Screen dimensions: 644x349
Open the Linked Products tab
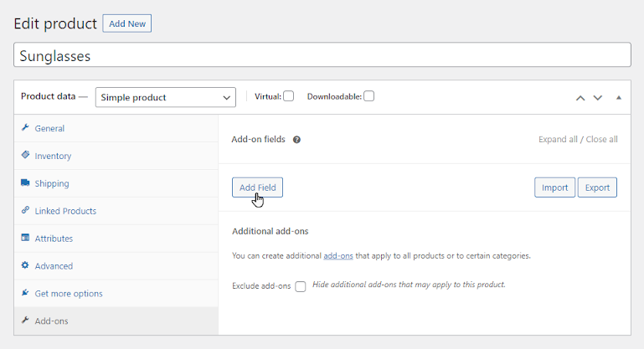116,211
